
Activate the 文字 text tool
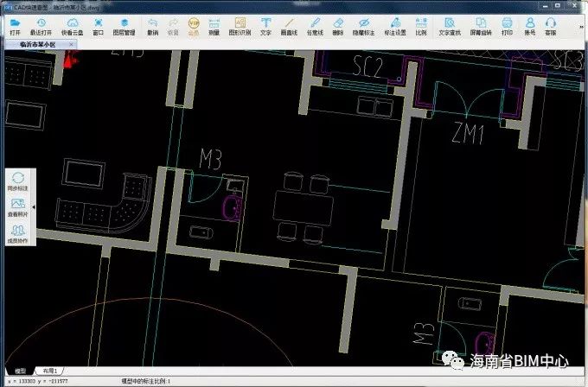(265, 26)
